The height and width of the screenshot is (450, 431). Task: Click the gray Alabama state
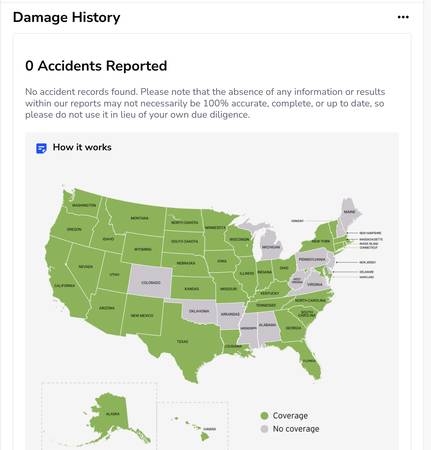tap(268, 328)
